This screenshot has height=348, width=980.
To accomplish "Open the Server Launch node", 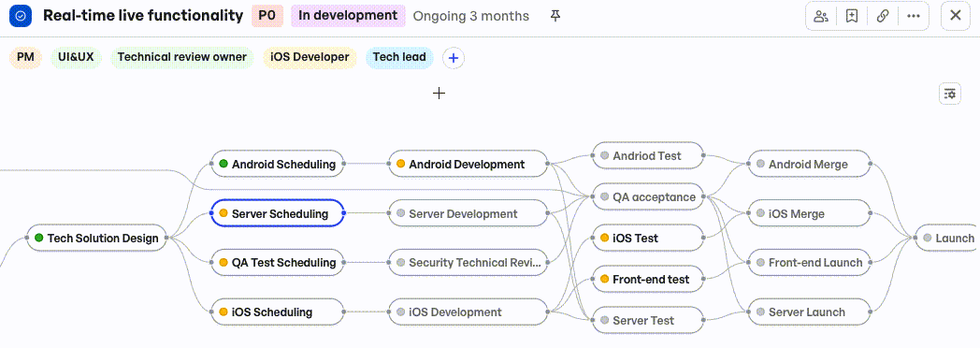I will (x=810, y=312).
